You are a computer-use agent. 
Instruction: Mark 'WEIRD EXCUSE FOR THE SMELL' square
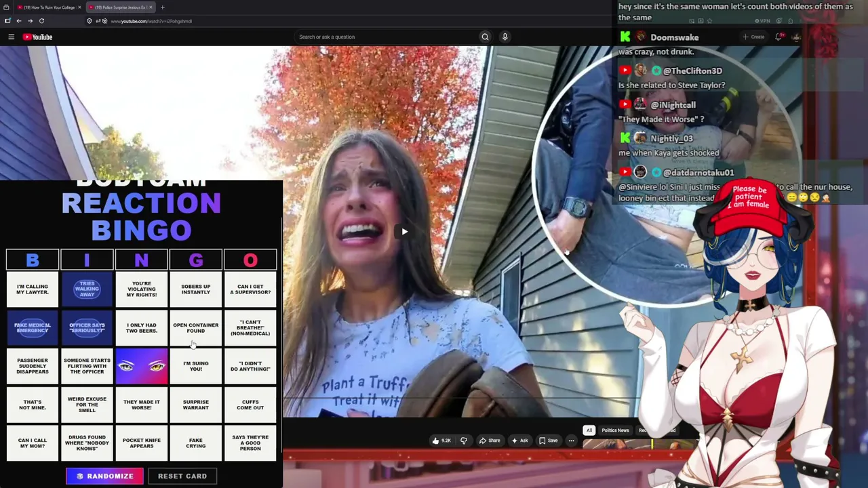(87, 405)
